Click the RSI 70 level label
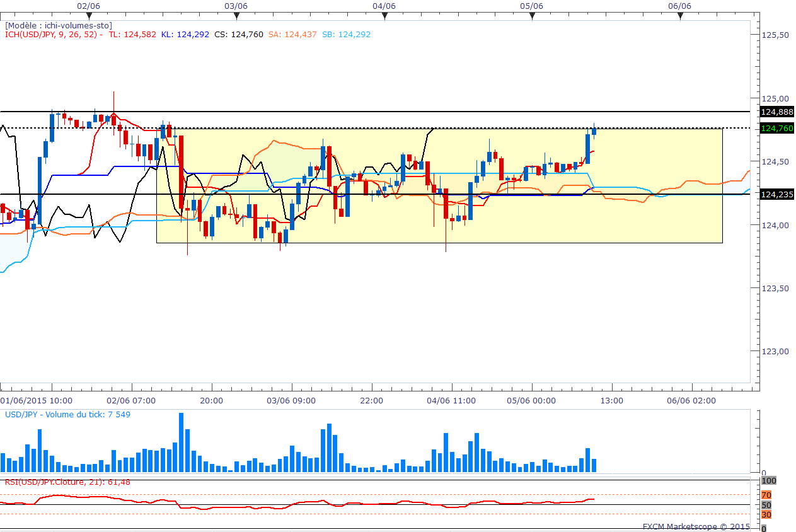The height and width of the screenshot is (532, 796). coord(766,495)
